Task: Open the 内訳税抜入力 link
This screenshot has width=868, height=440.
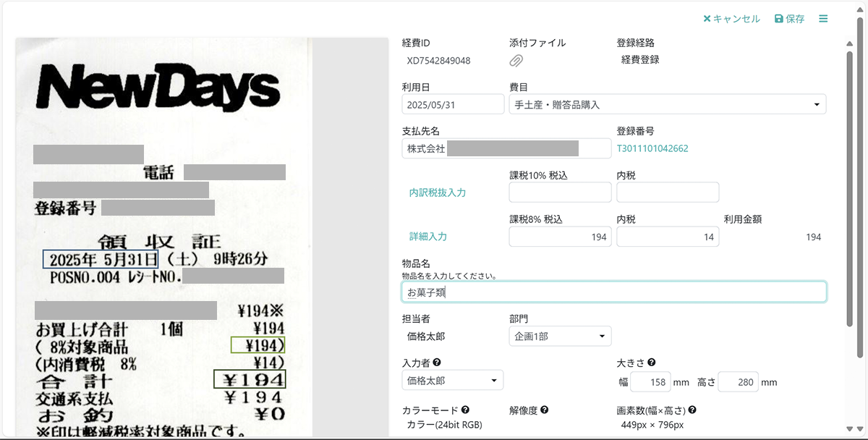Action: point(438,192)
